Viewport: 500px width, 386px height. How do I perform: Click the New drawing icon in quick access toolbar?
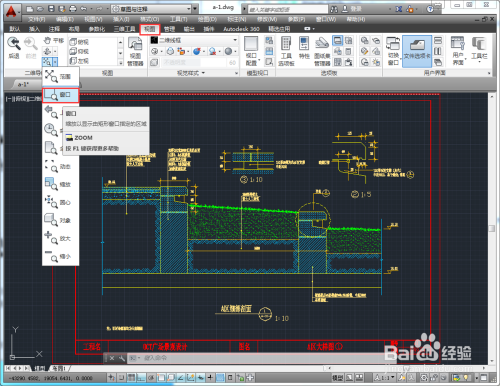click(x=30, y=9)
